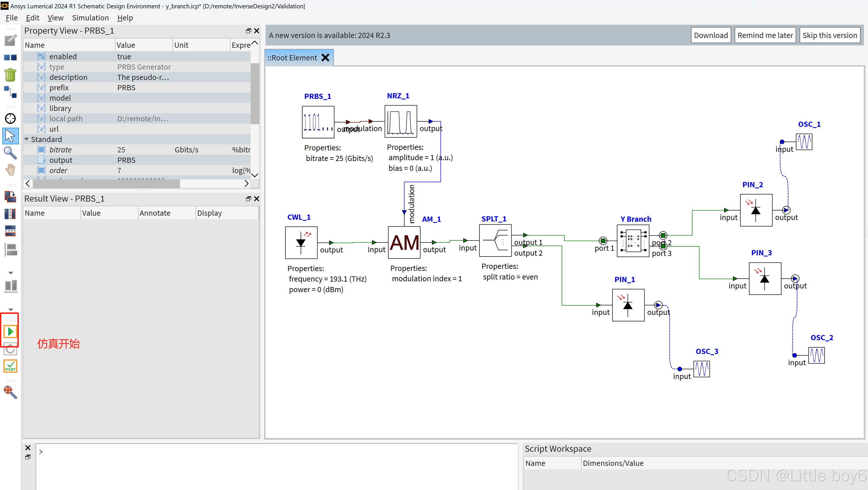
Task: Select the ::Root Element tab
Action: [x=292, y=58]
